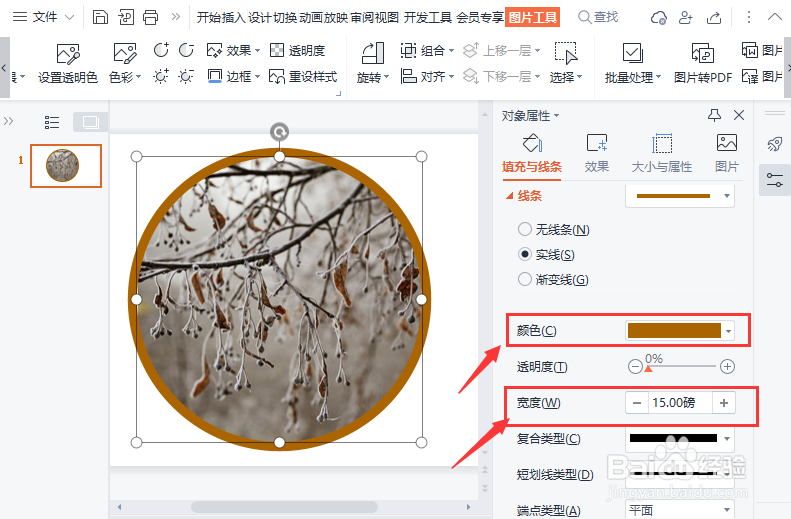
Task: Click the 查找 search box
Action: pyautogui.click(x=598, y=17)
